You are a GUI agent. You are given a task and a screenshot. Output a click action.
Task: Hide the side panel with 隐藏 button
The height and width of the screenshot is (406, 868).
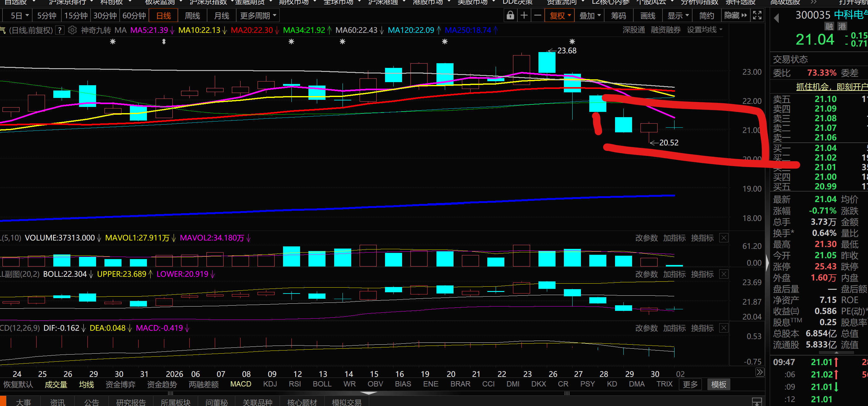click(735, 15)
